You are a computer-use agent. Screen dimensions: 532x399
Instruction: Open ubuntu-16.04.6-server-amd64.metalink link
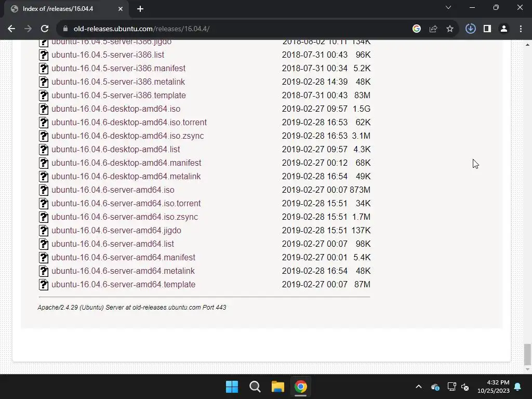coord(123,271)
